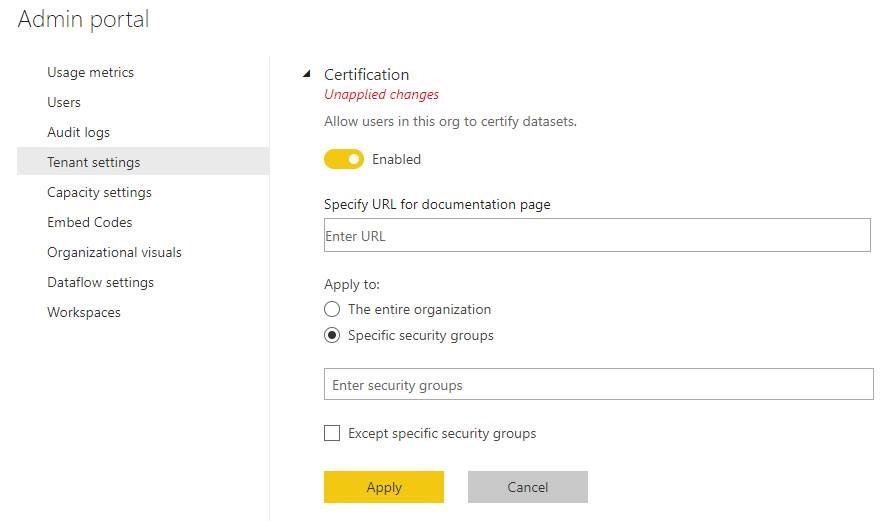This screenshot has height=521, width=889.
Task: Choose "Specific security groups" radio option
Action: coord(332,336)
